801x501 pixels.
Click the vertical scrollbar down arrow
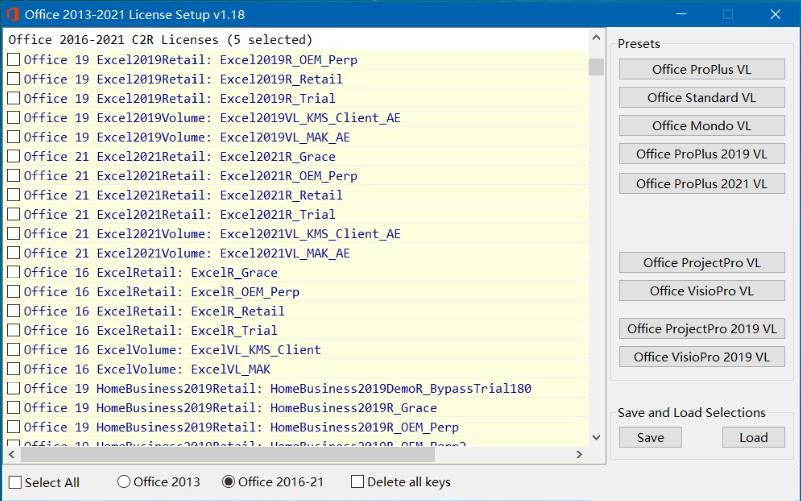(x=597, y=437)
